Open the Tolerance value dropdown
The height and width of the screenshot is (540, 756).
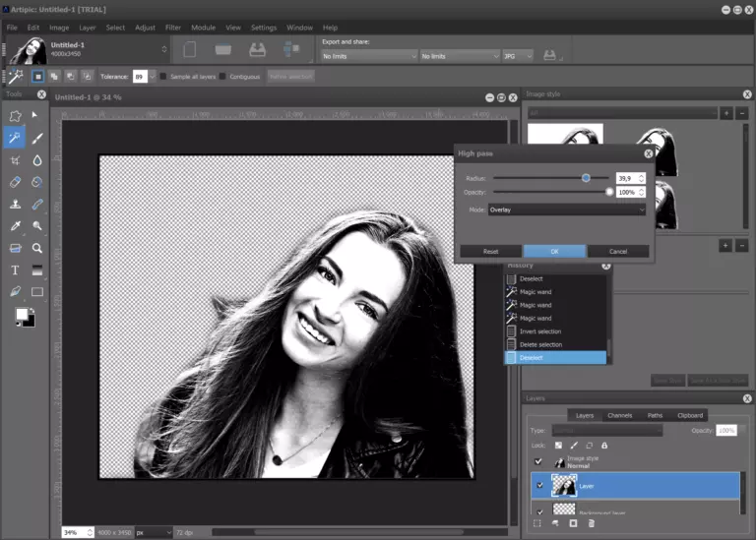151,76
